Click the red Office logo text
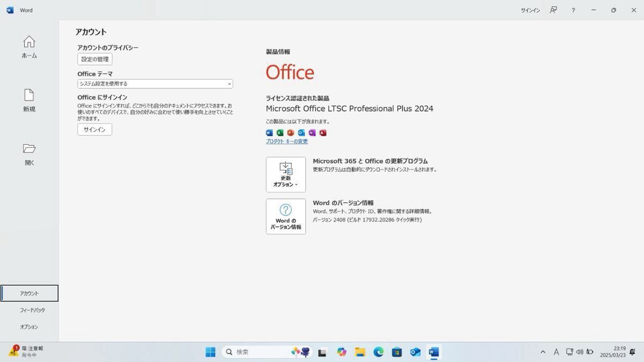This screenshot has height=362, width=644. point(290,72)
